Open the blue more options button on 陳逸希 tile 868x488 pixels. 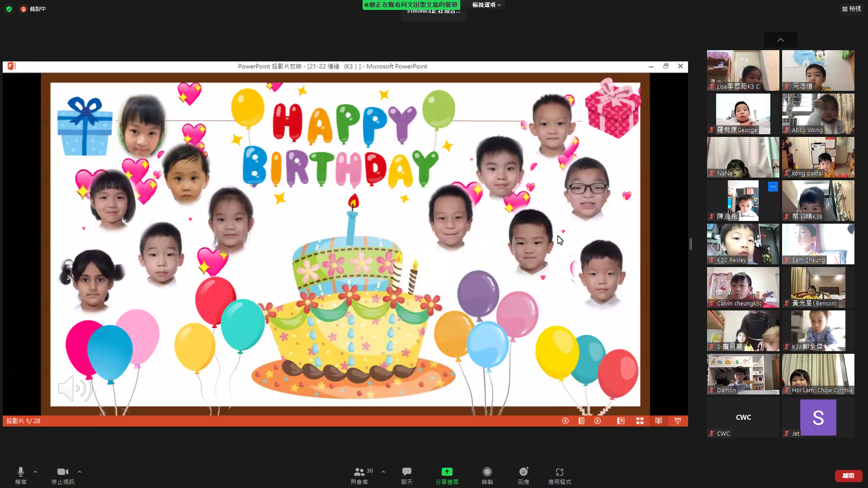pos(773,186)
